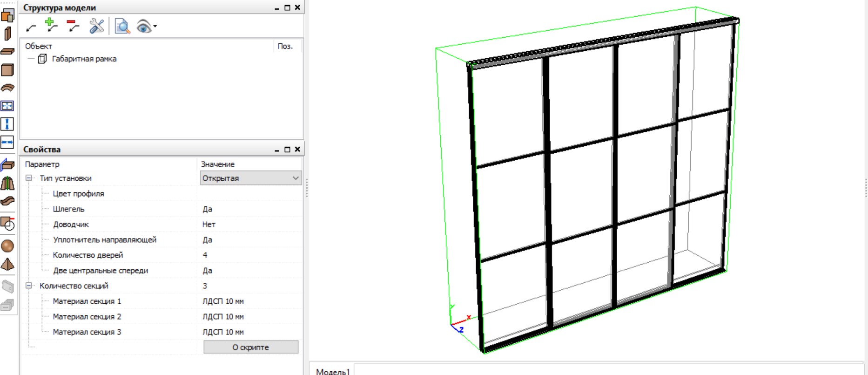
Task: Toggle the eye visibility icon
Action: pos(144,27)
